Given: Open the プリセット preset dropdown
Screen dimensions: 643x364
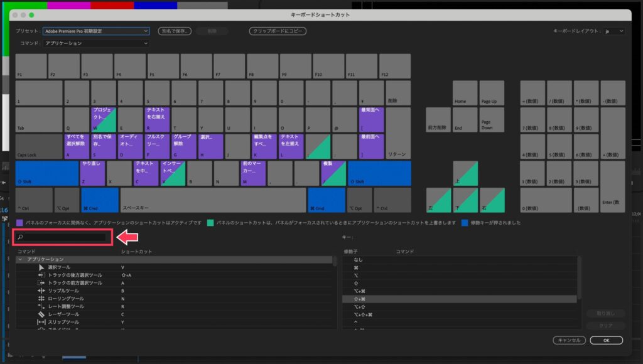Looking at the screenshot, I should [96, 31].
